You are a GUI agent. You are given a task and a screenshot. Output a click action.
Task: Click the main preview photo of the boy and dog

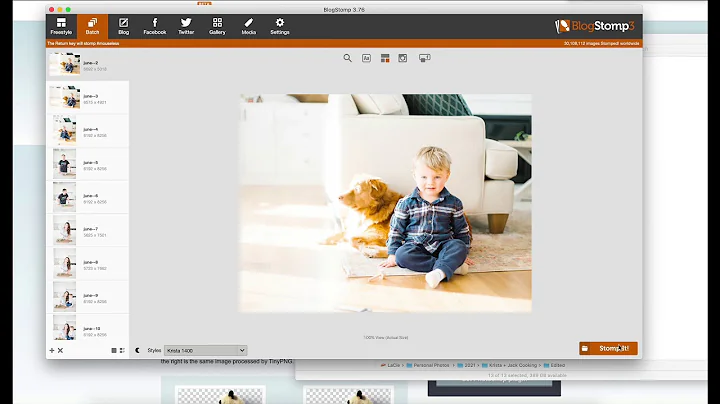[x=385, y=203]
